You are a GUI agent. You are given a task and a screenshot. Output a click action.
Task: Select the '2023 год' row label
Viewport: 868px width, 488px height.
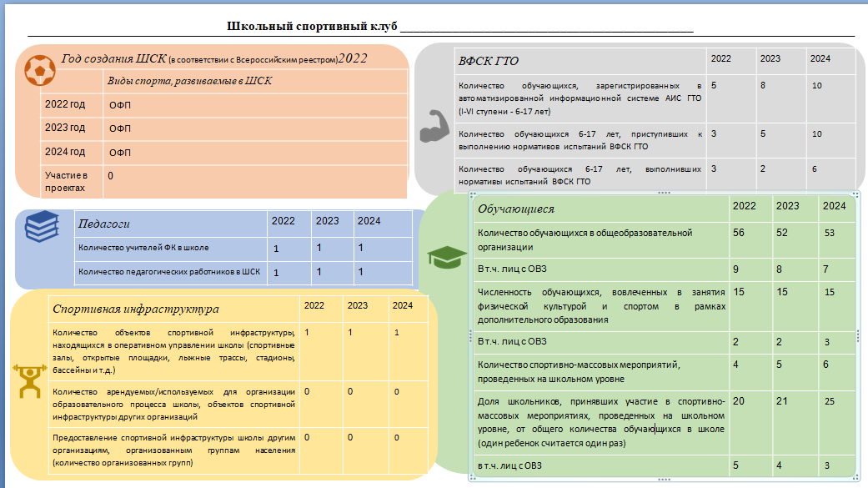65,128
